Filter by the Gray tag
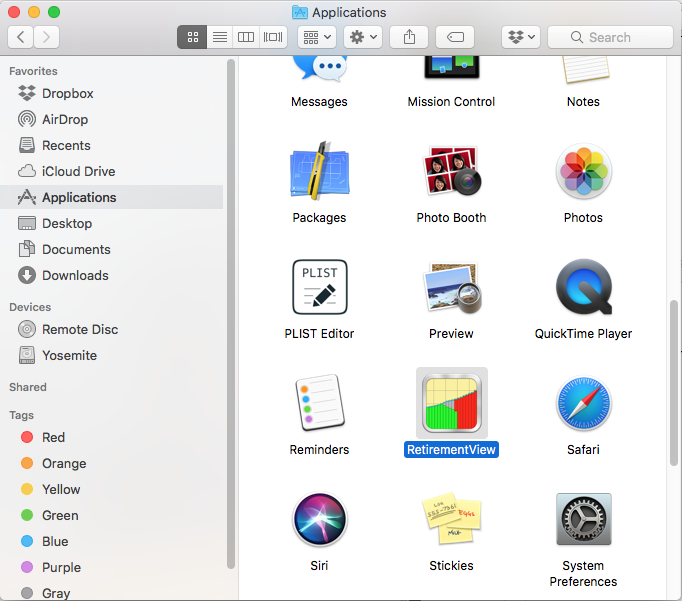The height and width of the screenshot is (601, 682). 112,593
